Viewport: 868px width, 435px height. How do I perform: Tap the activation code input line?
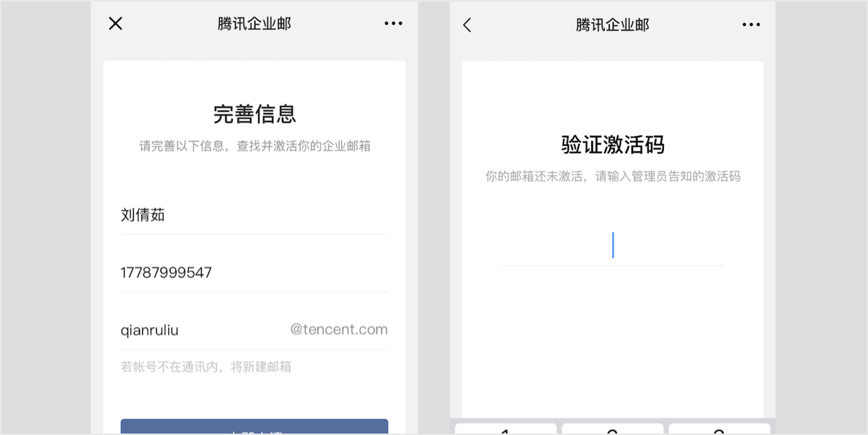613,246
